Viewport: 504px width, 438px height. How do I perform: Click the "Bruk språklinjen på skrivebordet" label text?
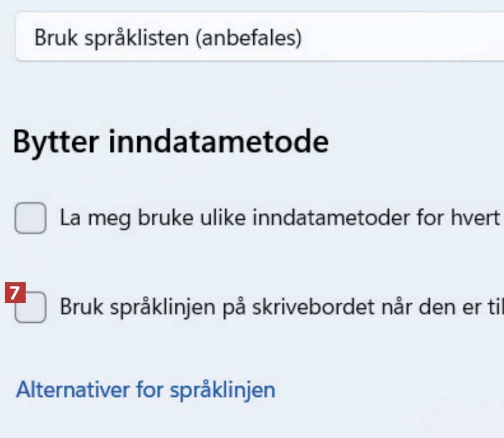[281, 308]
